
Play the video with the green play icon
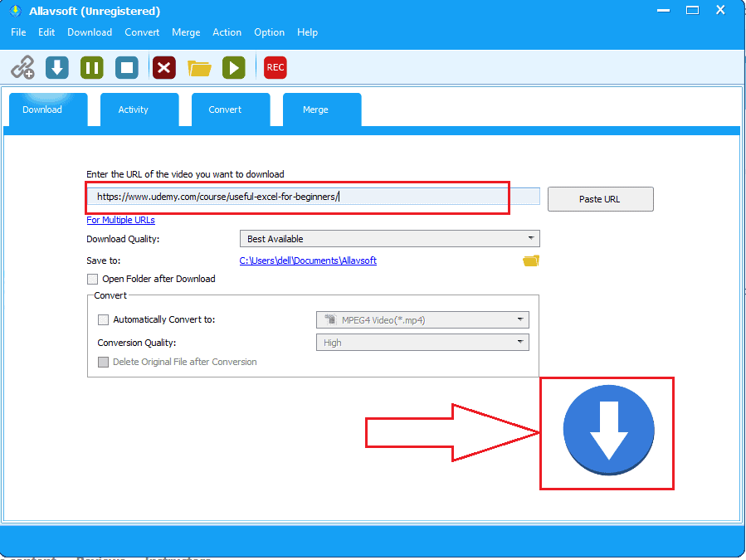234,67
